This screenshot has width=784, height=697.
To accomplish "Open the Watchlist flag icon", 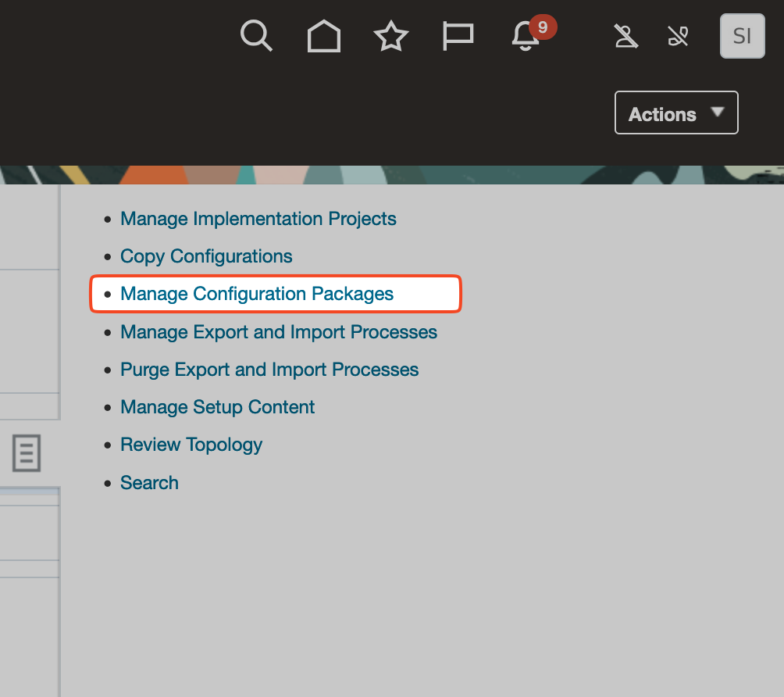I will [458, 36].
